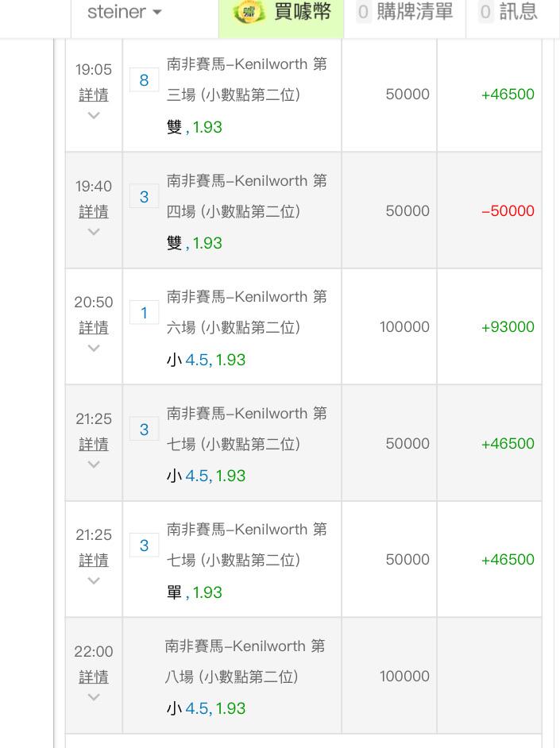560x748 pixels.
Task: Click result number 3 badge for fourth race
Action: click(144, 197)
